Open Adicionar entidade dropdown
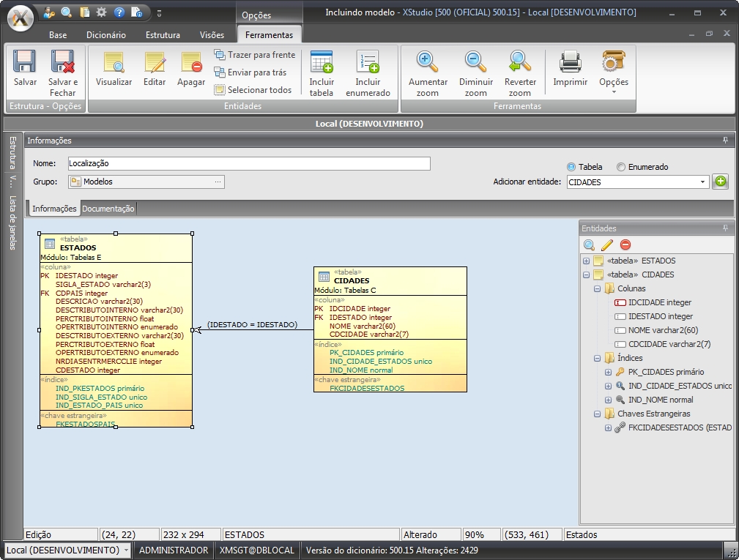739x560 pixels. (x=702, y=182)
